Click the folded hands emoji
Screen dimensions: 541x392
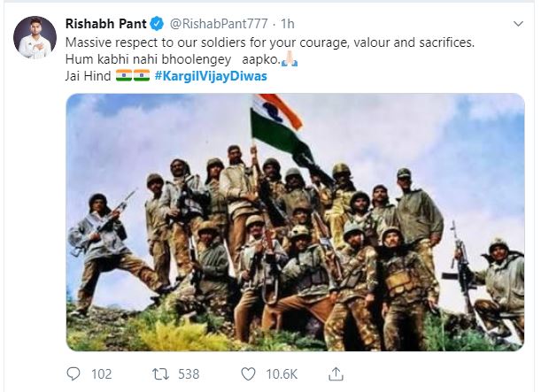pos(290,59)
